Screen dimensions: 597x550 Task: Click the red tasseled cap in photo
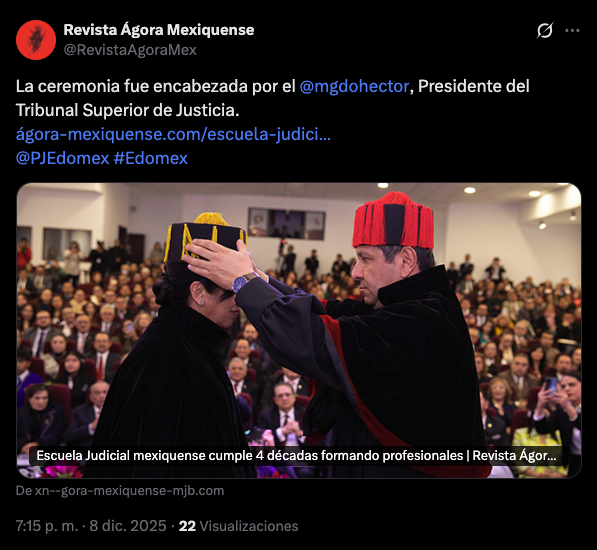pos(393,221)
